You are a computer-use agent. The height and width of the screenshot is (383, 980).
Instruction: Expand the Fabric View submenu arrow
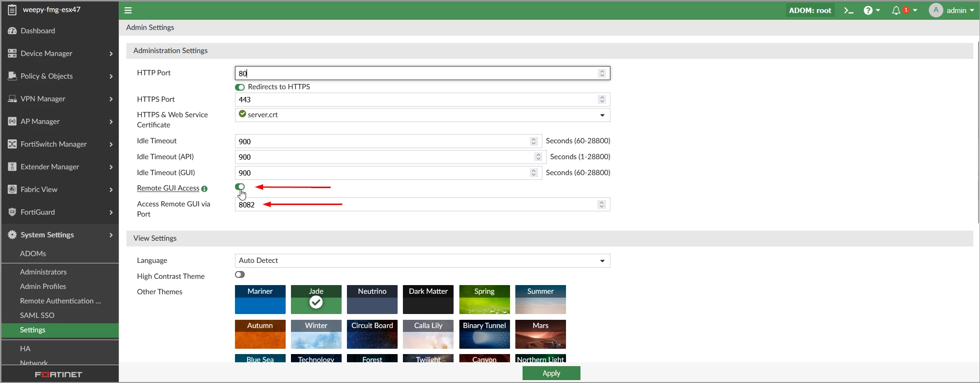click(x=111, y=190)
